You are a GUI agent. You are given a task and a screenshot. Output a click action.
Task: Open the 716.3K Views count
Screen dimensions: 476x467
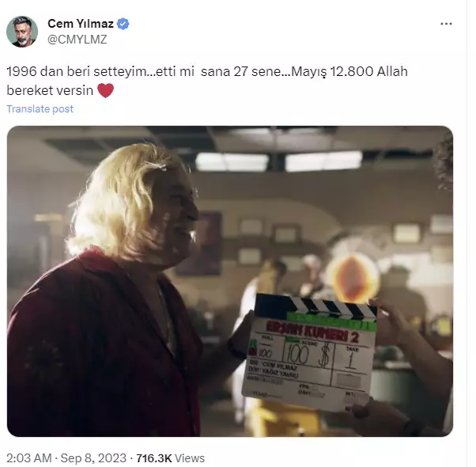point(170,458)
